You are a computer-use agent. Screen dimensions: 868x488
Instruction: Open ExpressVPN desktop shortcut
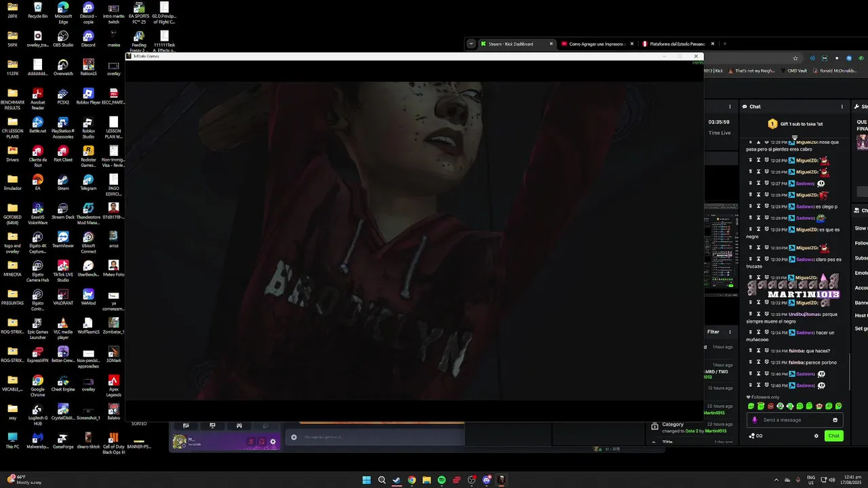coord(38,354)
